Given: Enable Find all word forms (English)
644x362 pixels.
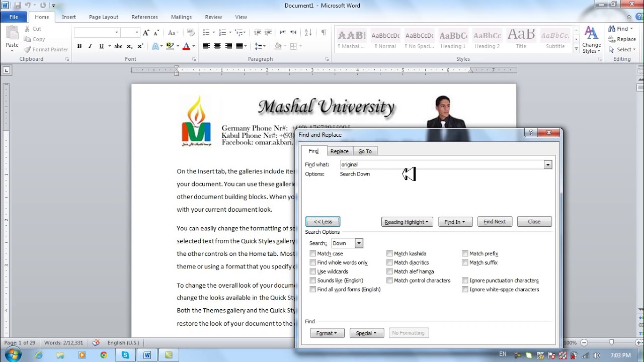Looking at the screenshot, I should pos(313,290).
